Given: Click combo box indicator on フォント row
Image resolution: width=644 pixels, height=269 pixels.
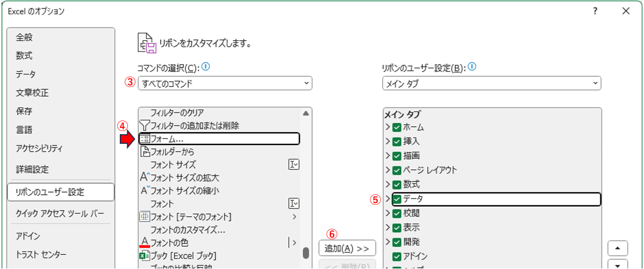Looking at the screenshot, I should click(294, 203).
